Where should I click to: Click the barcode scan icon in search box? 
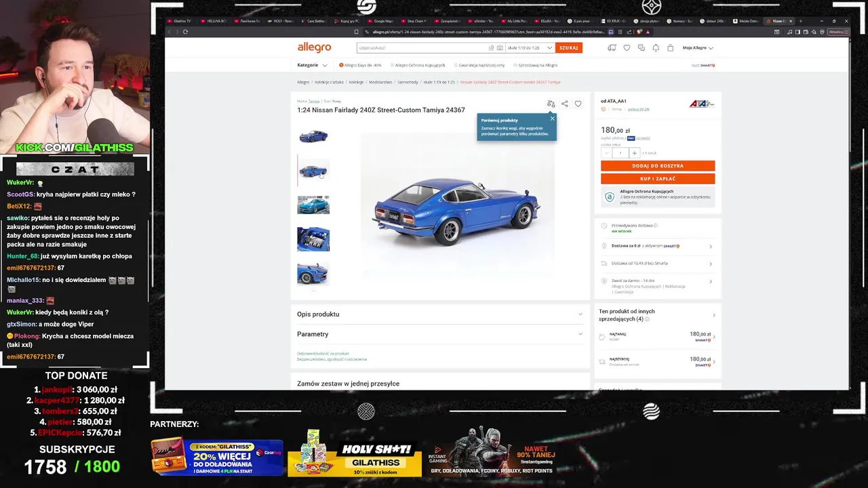492,48
